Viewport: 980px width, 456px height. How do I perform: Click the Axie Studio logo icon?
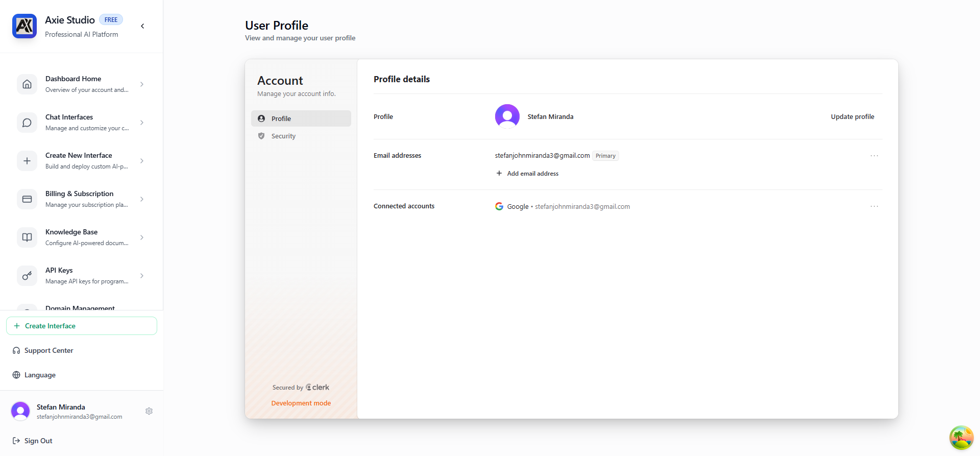[24, 26]
